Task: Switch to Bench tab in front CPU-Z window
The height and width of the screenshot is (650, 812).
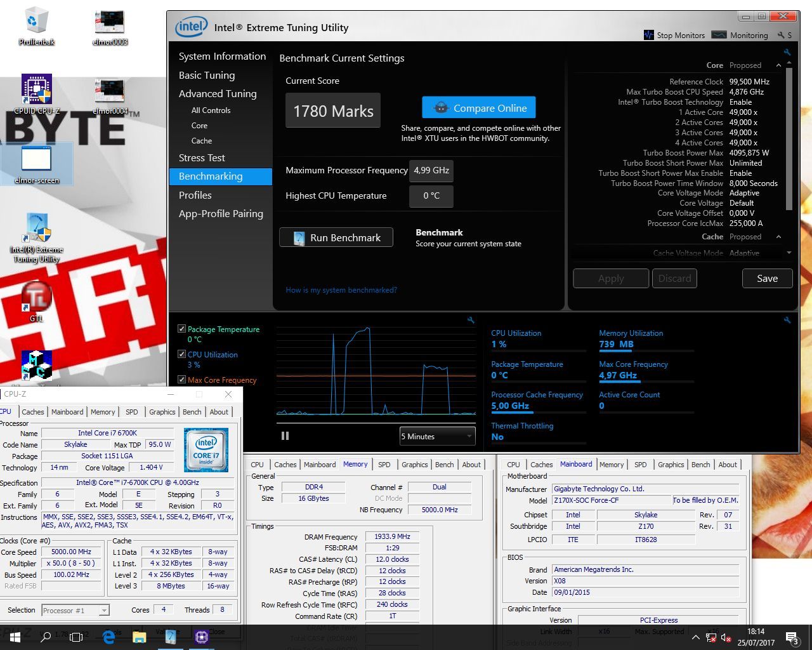Action: click(x=192, y=412)
